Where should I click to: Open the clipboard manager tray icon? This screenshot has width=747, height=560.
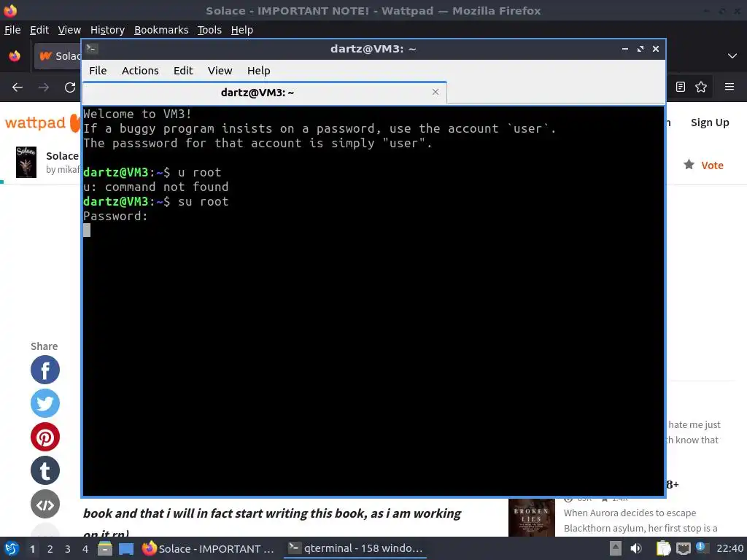pos(664,548)
